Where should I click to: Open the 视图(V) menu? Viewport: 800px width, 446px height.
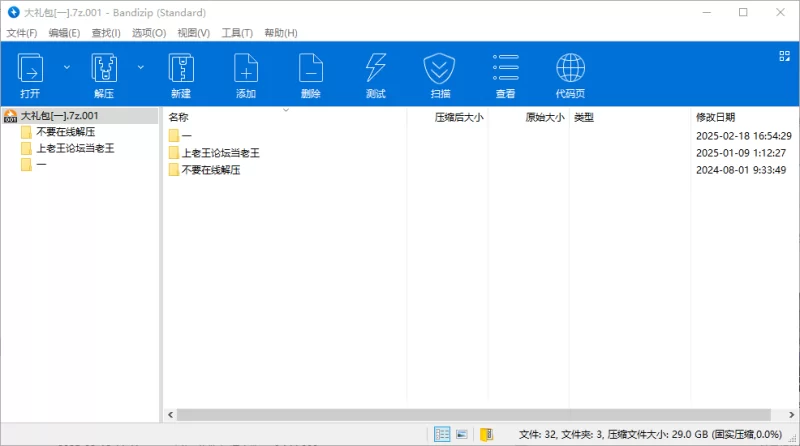193,33
